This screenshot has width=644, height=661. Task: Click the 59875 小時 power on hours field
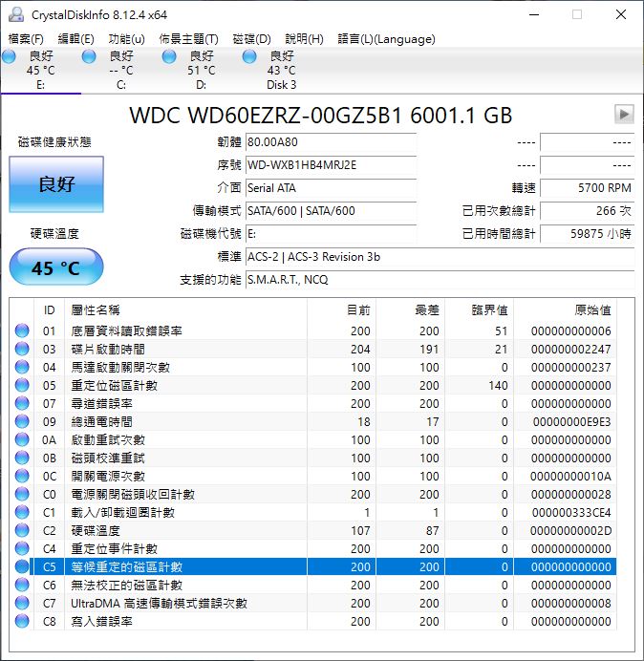coord(587,233)
